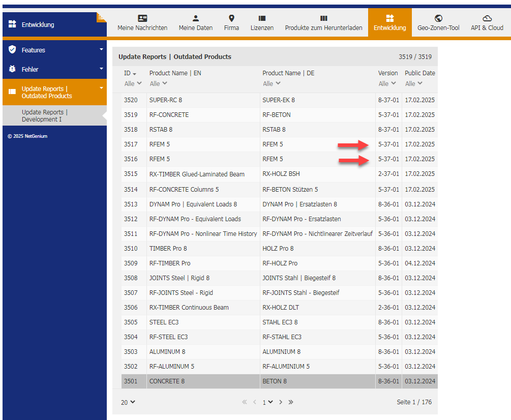This screenshot has height=420, width=511.
Task: Jump to last page with double-right arrows
Action: [x=291, y=402]
